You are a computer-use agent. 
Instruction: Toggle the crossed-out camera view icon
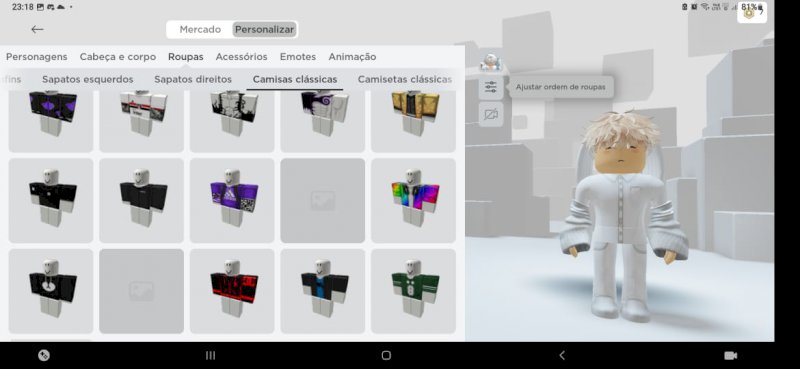(x=491, y=114)
